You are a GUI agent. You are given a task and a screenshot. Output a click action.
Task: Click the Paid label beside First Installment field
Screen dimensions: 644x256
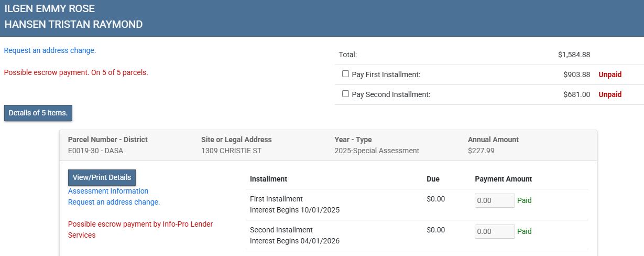(x=524, y=200)
